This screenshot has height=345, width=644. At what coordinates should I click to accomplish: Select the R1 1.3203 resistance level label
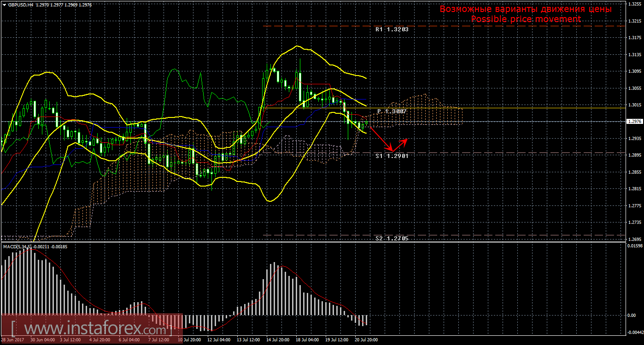tap(392, 29)
